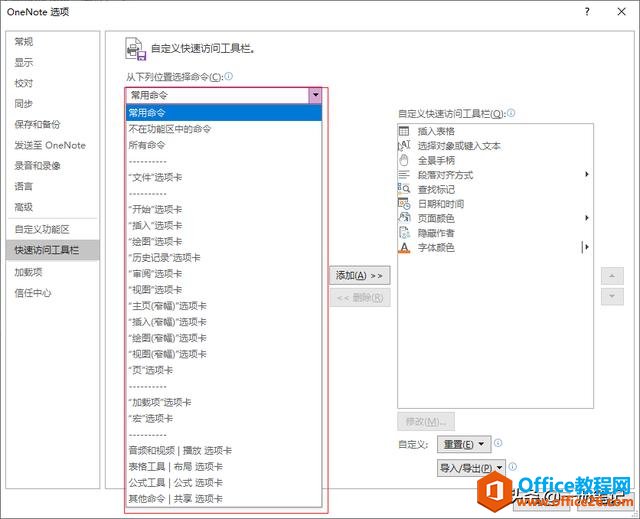Open the 高级 options category

(x=53, y=207)
